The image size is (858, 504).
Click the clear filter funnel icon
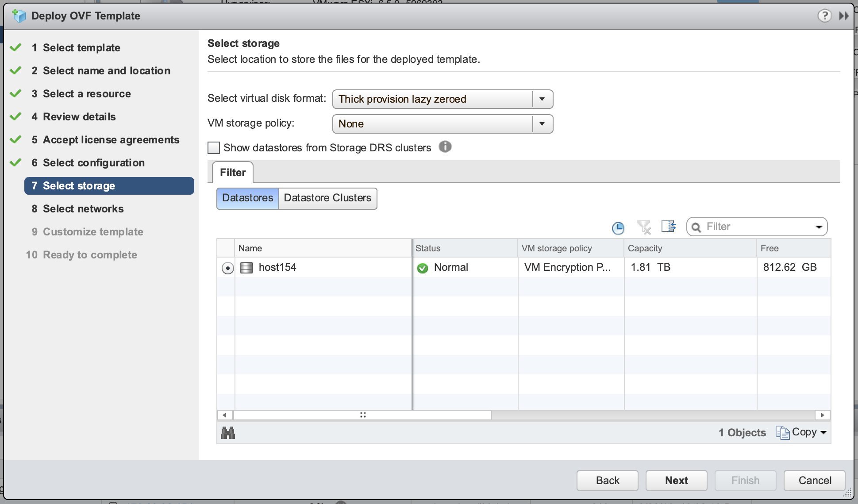[644, 227]
